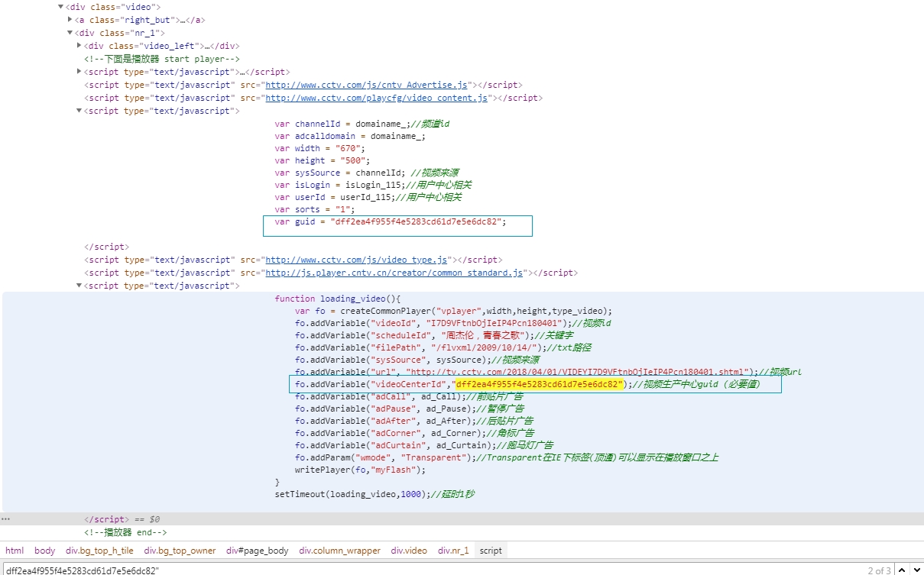Click the line var isLogin = isLogin_115
Viewport: 924px width, 575px height.
point(373,185)
